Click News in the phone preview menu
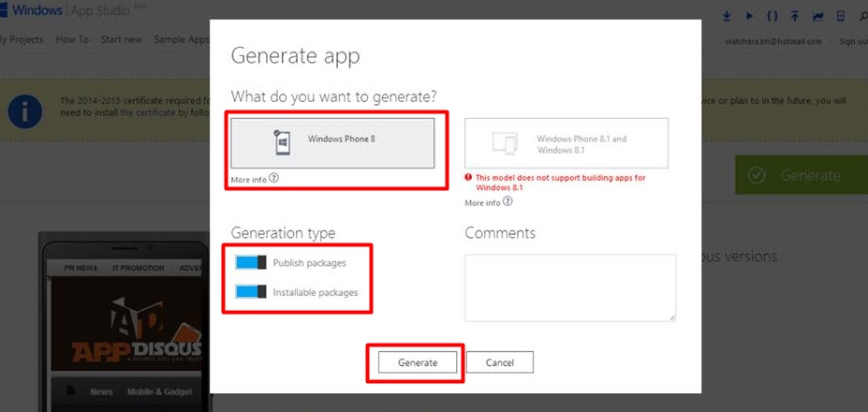 click(101, 391)
